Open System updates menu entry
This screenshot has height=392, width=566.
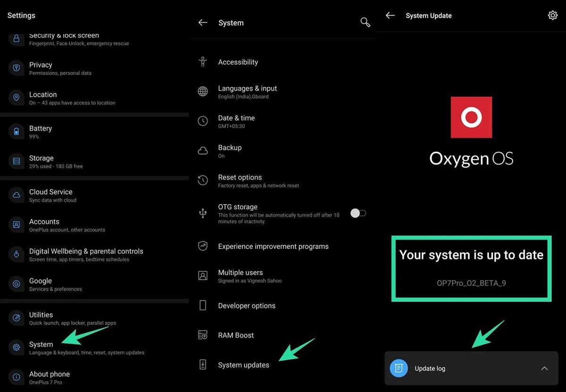(x=243, y=365)
